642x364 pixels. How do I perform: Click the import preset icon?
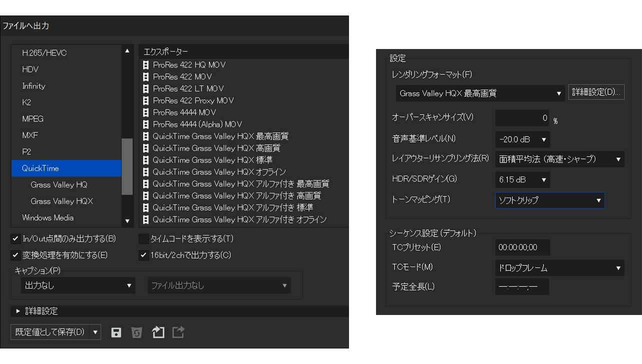158,332
